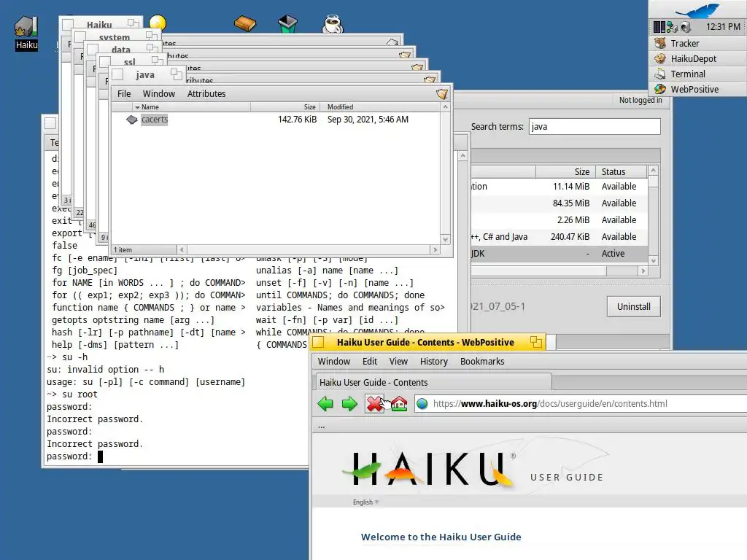
Task: Click the Search terms field containing java
Action: pos(595,127)
